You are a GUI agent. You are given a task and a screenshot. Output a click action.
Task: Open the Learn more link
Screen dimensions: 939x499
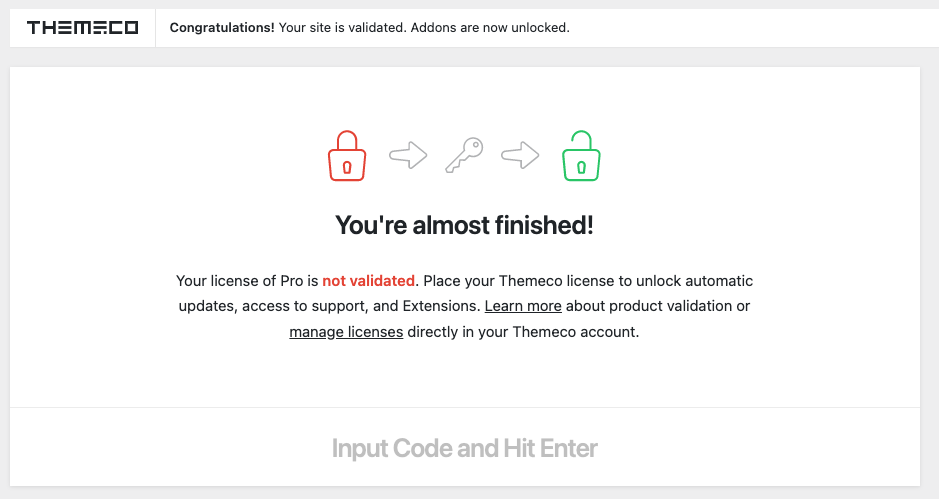(x=523, y=306)
